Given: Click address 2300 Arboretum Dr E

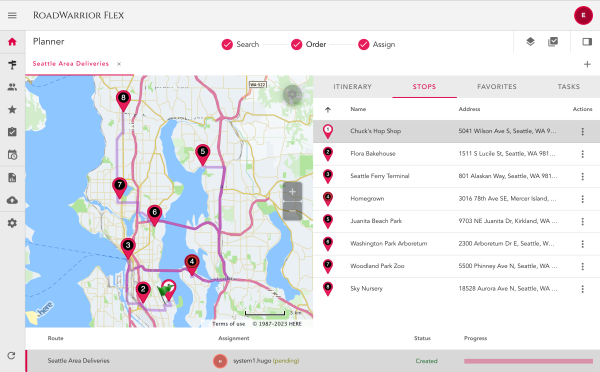Looking at the screenshot, I should 506,243.
